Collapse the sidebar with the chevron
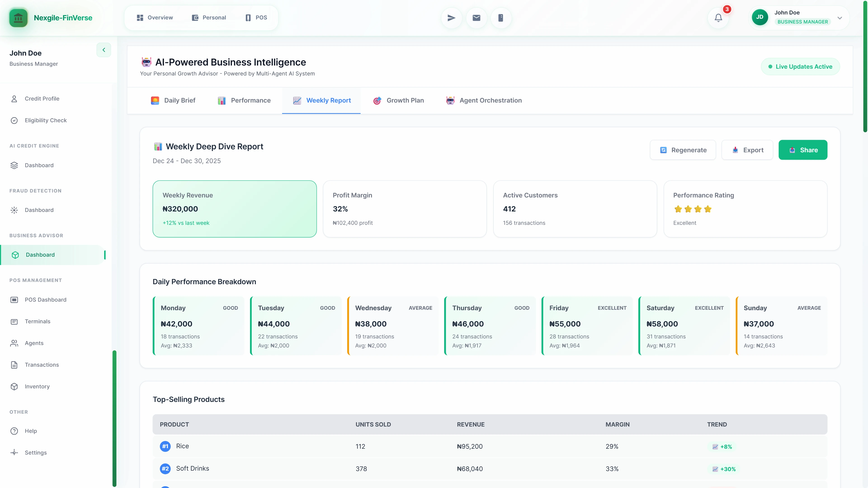Viewport: 868px width, 488px height. [104, 49]
